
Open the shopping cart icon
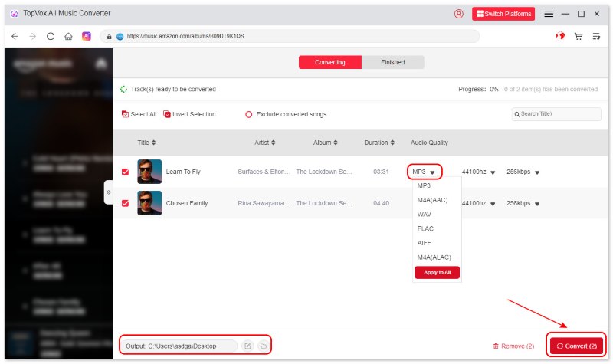579,36
